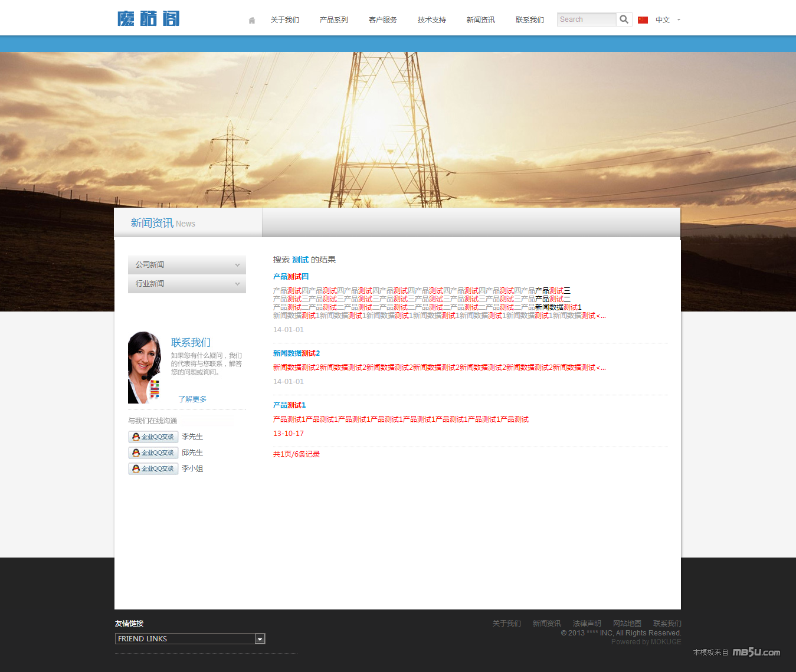The height and width of the screenshot is (672, 796).
Task: Open the 产品系列 menu item
Action: coord(333,20)
